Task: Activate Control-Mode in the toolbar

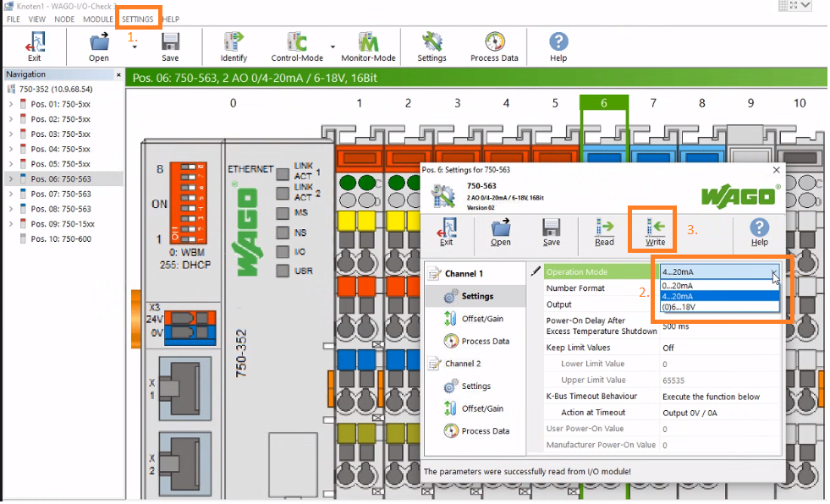Action: [x=297, y=46]
